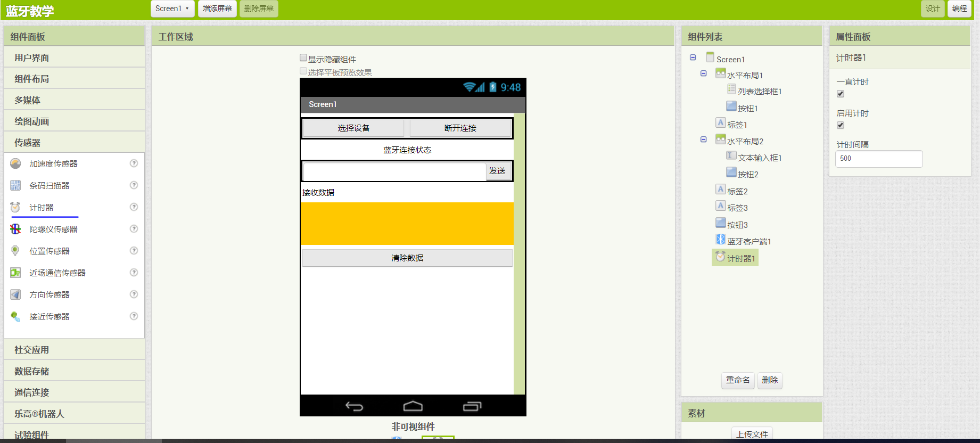Click the 按钮1 button icon in tree
This screenshot has height=443, width=980.
731,106
